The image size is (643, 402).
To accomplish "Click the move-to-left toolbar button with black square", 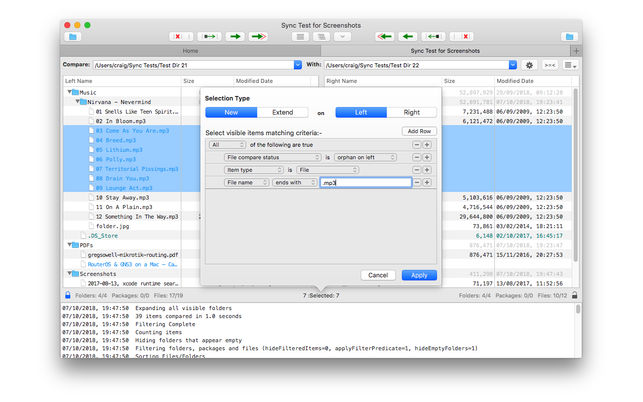I will [x=433, y=37].
